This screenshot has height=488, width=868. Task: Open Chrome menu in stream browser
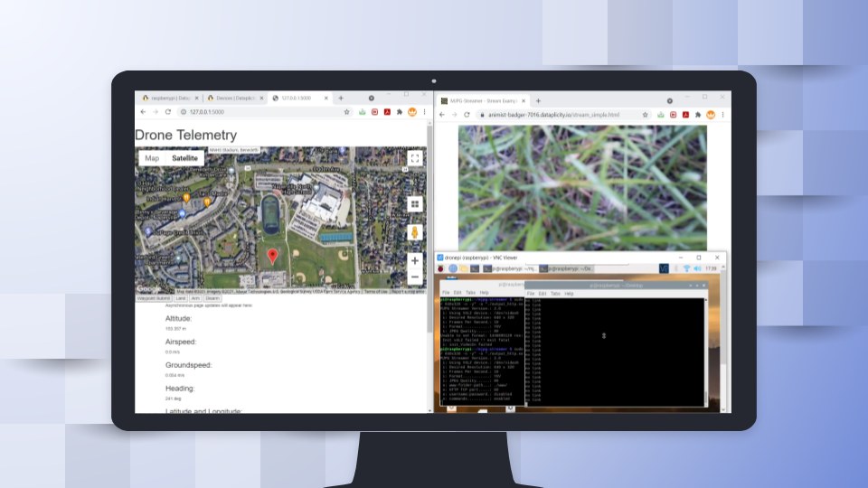722,115
